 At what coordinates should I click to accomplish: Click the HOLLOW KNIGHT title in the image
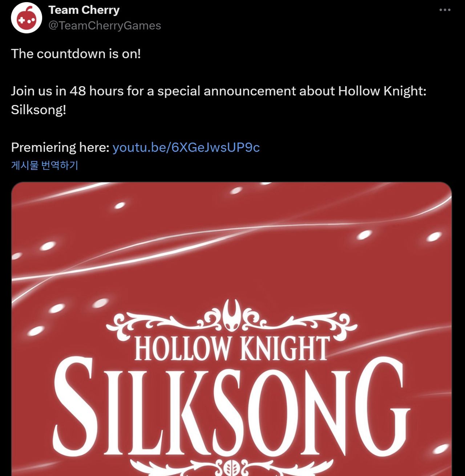tap(231, 348)
